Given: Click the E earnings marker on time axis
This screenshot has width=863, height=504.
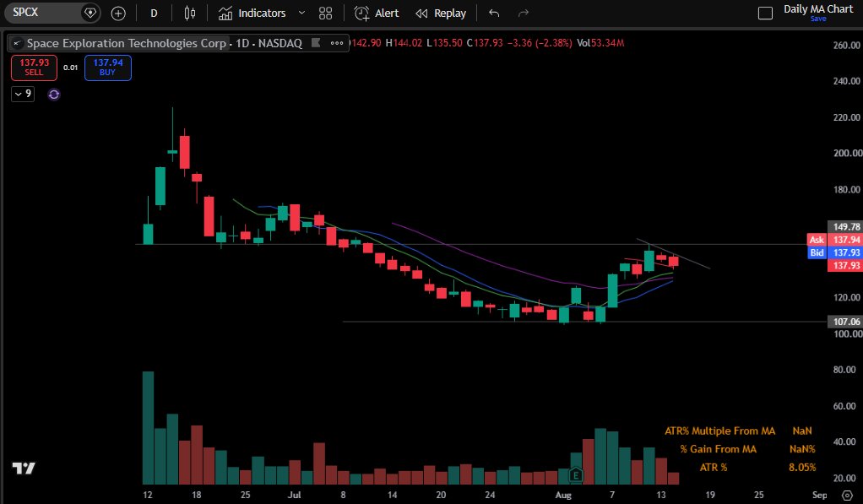Looking at the screenshot, I should coord(576,474).
